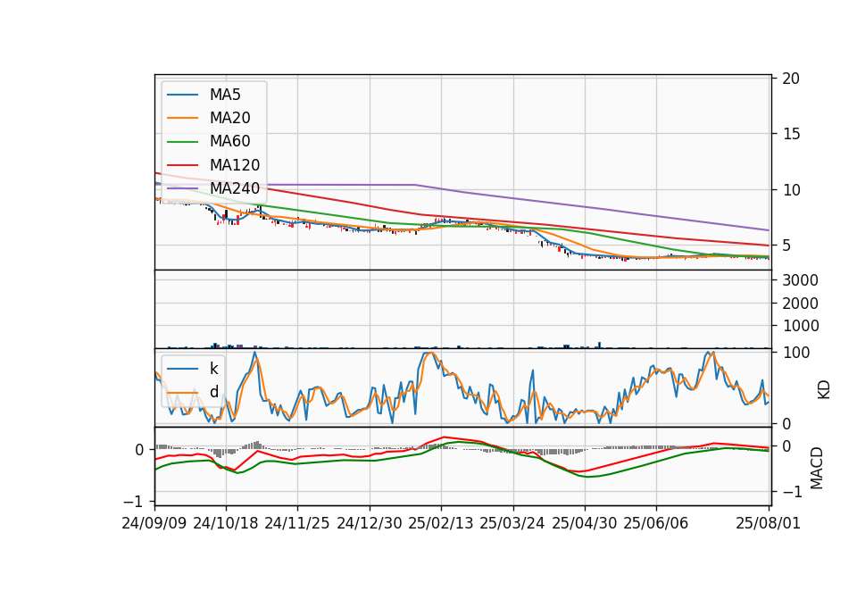Click the price axis value 5
857x616 pixels.
pos(786,246)
